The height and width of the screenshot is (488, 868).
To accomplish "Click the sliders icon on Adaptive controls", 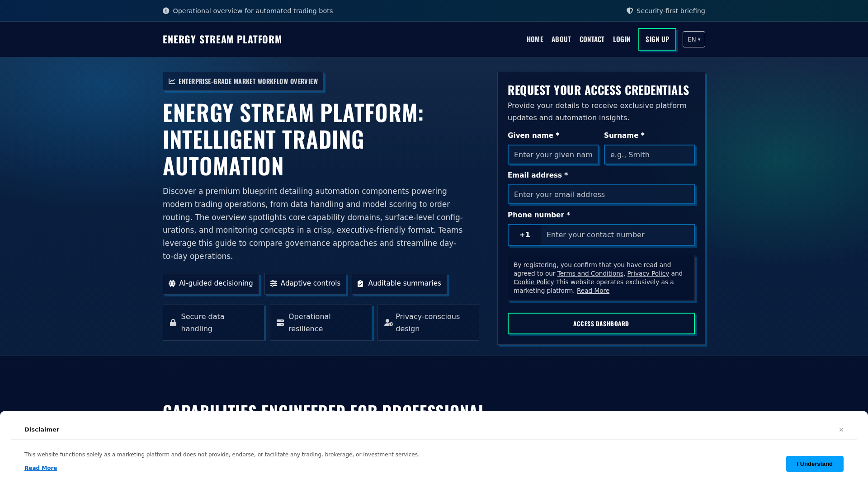I will 274,284.
